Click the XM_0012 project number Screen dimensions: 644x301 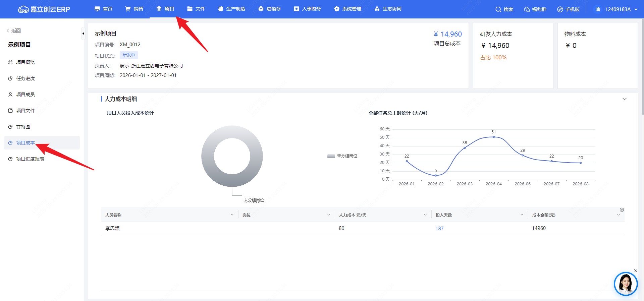(x=130, y=45)
